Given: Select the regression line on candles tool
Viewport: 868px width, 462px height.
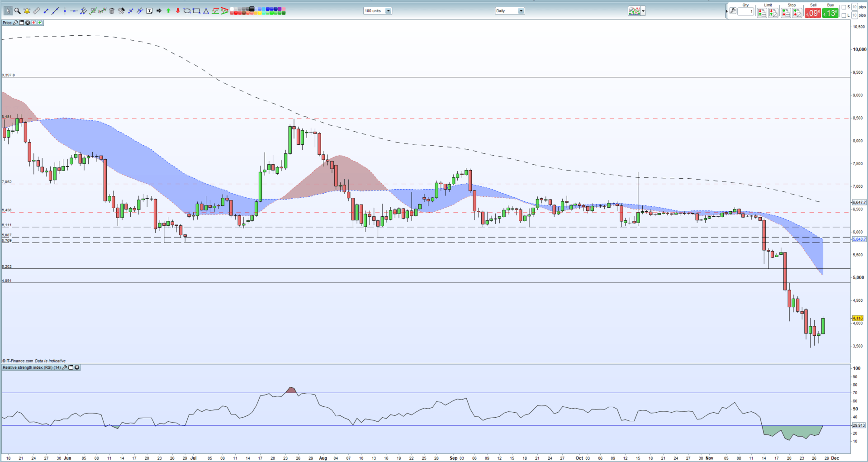Looking at the screenshot, I should click(x=102, y=11).
